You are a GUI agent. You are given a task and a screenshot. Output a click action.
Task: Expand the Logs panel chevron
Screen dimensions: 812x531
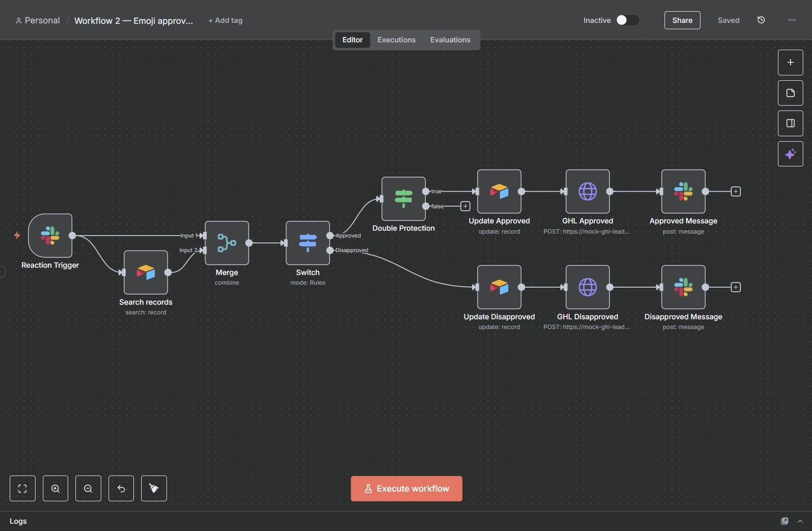pyautogui.click(x=800, y=521)
